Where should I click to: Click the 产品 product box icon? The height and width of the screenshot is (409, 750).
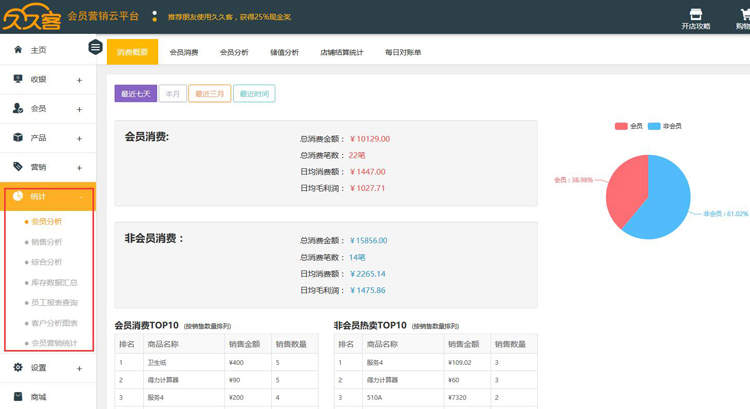coord(18,138)
